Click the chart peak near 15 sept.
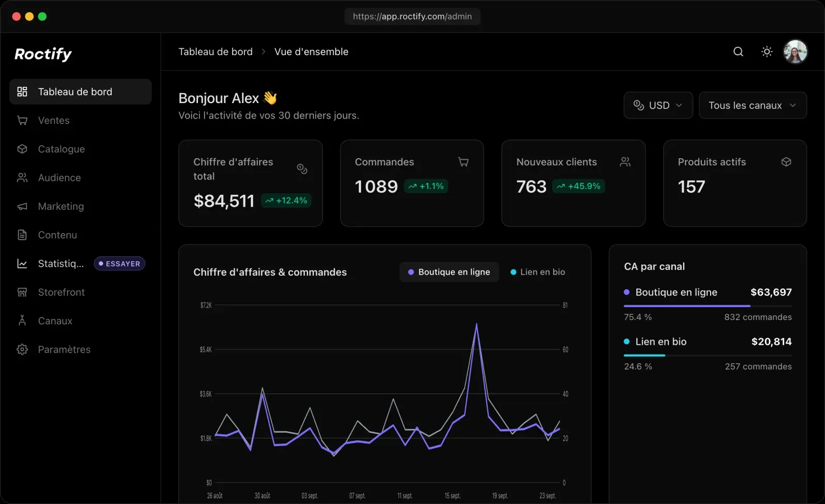 click(x=476, y=324)
